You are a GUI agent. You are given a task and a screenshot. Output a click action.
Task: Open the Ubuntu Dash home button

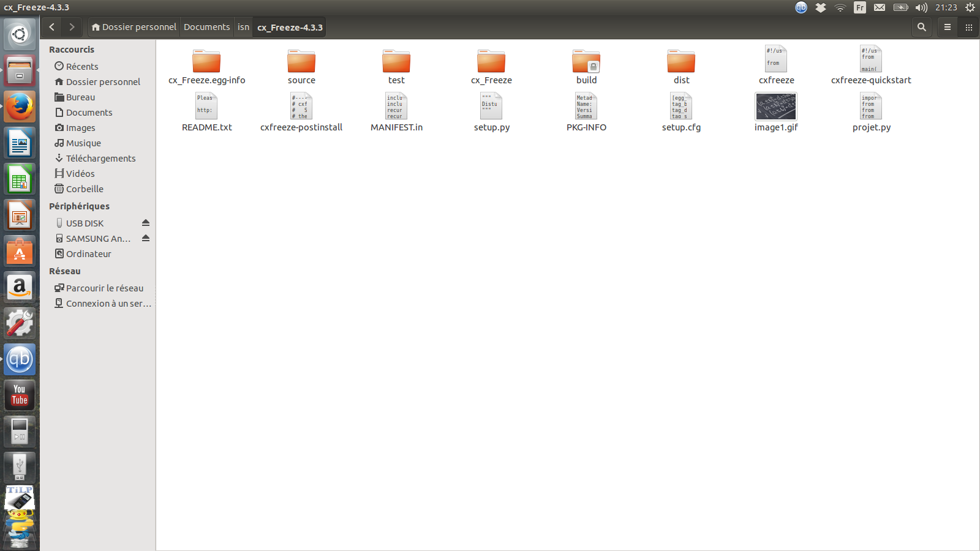(20, 34)
